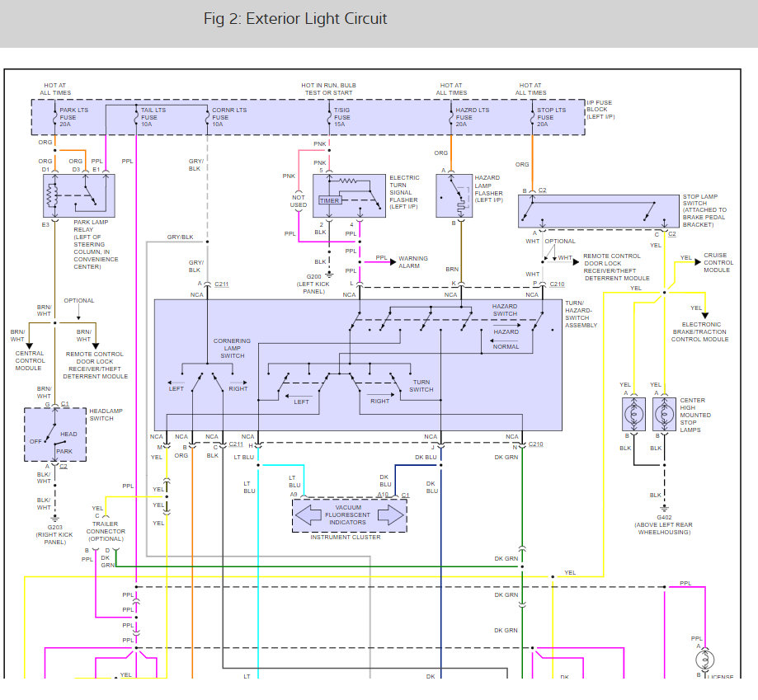Click the T/SIG FUSE 15A label
The width and height of the screenshot is (758, 700).
click(341, 117)
